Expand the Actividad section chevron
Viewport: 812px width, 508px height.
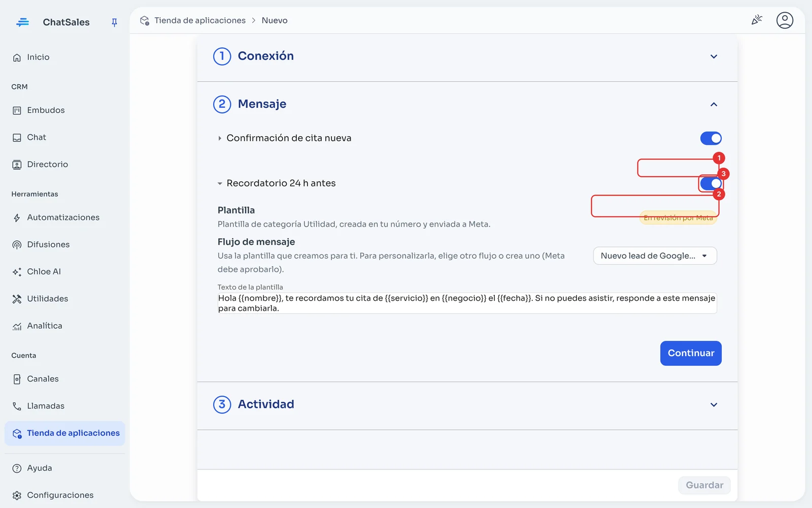point(714,405)
